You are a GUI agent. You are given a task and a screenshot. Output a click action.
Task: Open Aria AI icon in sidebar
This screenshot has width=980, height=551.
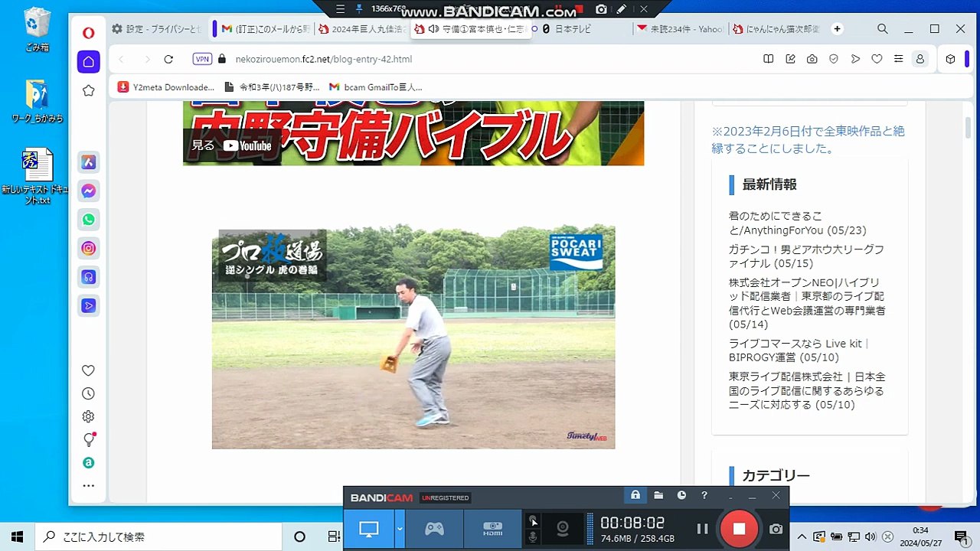coord(88,162)
